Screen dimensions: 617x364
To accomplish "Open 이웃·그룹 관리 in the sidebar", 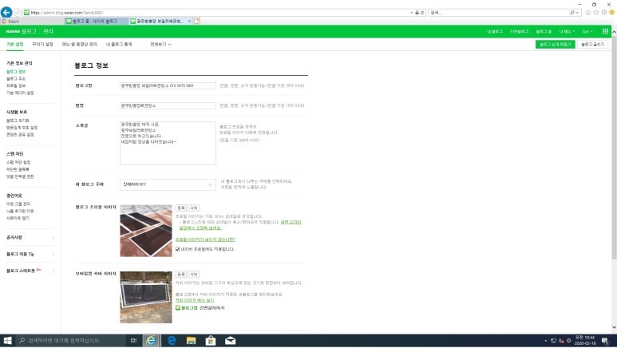I will click(18, 204).
